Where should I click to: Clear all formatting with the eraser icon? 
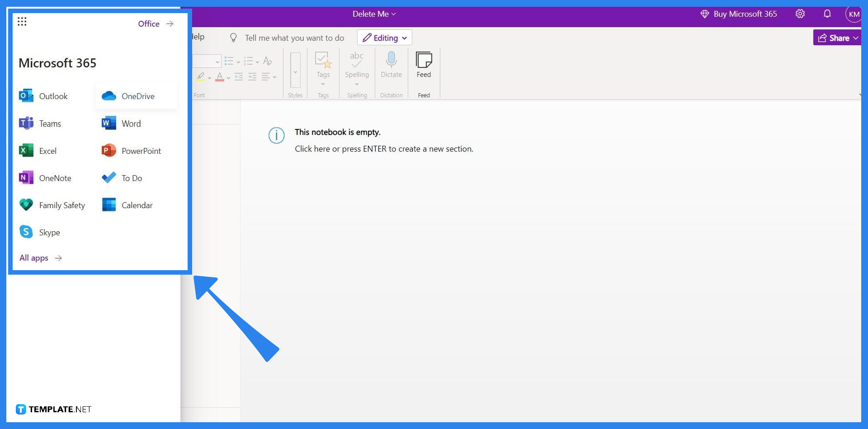click(x=267, y=61)
